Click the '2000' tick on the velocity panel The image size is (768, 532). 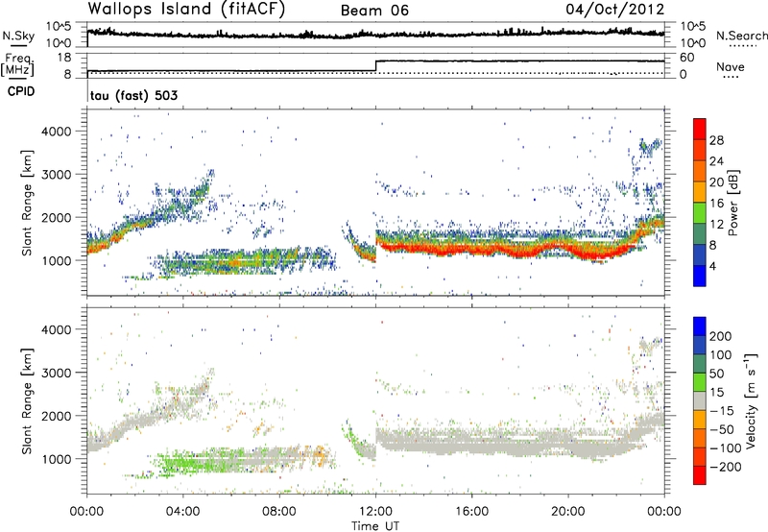[57, 416]
